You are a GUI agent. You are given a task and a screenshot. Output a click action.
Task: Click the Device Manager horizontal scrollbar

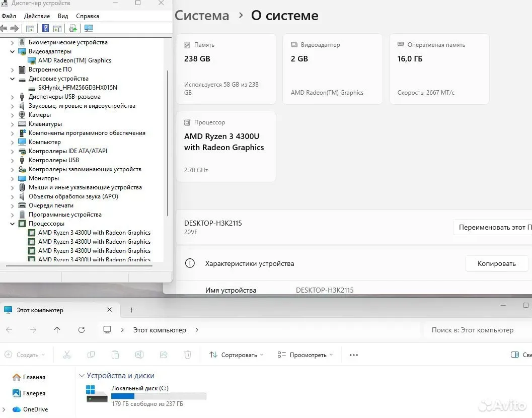click(x=79, y=266)
